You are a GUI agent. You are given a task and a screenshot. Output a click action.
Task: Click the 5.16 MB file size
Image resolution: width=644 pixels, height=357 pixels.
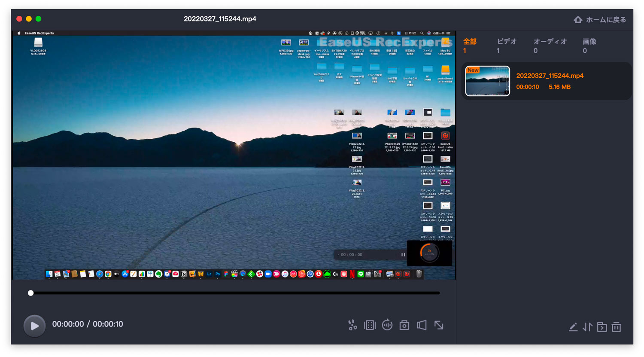[559, 87]
